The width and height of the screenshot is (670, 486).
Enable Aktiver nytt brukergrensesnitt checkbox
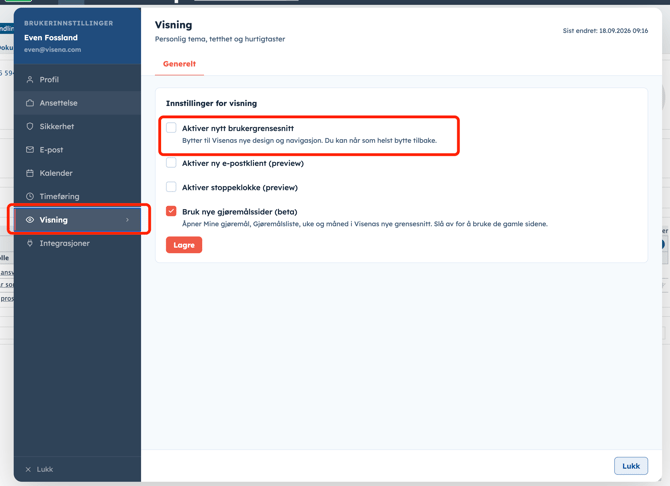171,127
